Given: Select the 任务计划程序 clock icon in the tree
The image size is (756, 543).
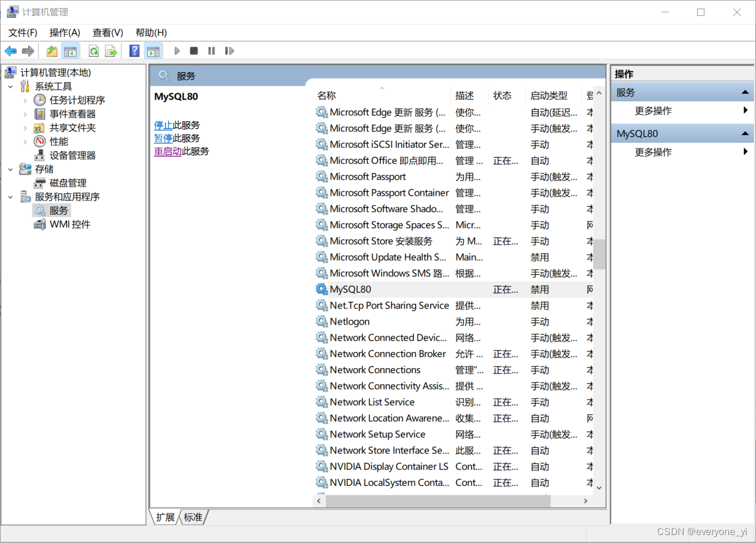Looking at the screenshot, I should click(39, 100).
